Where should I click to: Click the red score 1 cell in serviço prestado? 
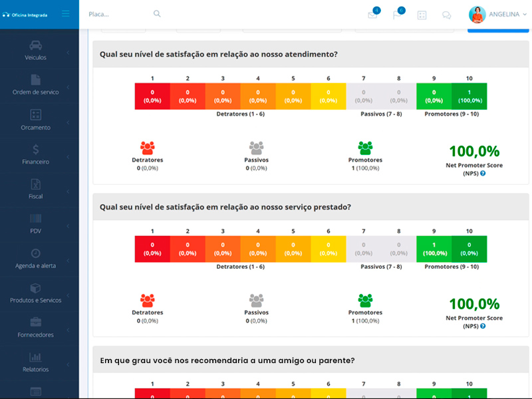[152, 249]
